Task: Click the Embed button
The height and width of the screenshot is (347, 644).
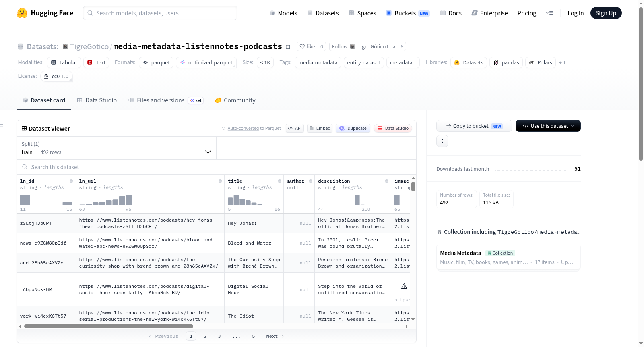Action: (320, 128)
